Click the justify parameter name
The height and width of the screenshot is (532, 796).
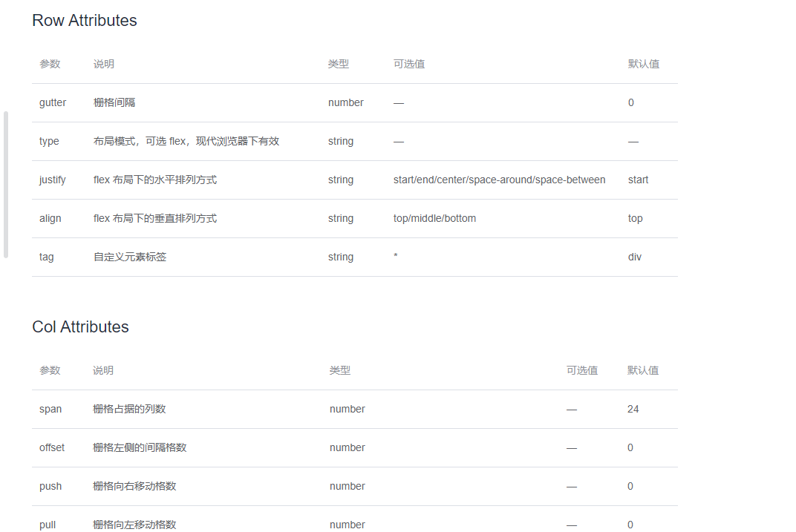tap(52, 180)
